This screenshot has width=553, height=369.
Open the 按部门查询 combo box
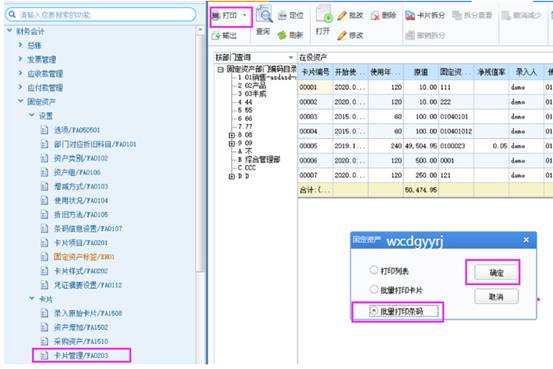(255, 57)
